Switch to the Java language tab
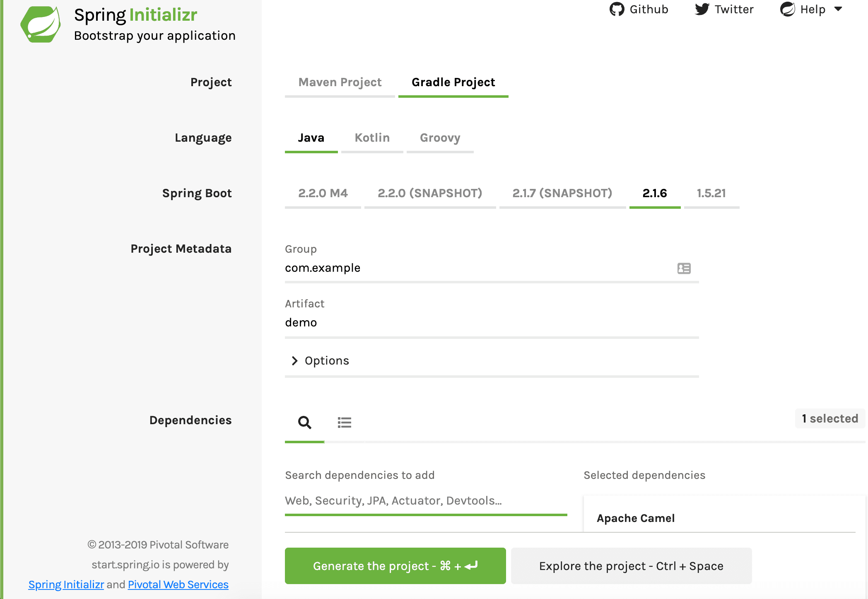Viewport: 868px width, 599px height. tap(311, 137)
